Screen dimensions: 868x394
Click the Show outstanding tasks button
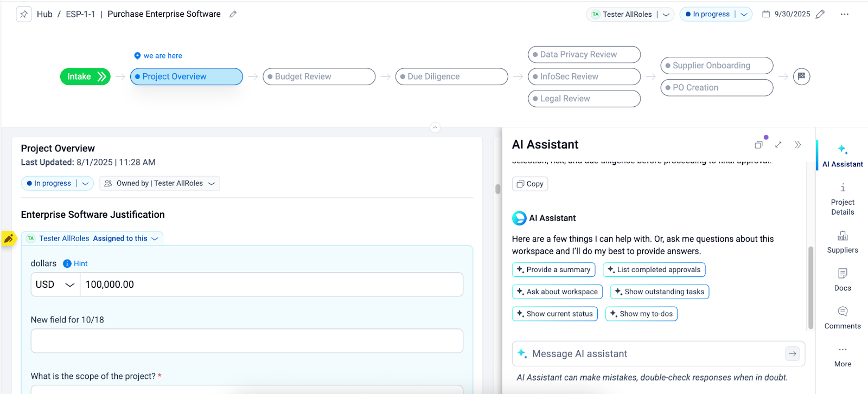(659, 292)
